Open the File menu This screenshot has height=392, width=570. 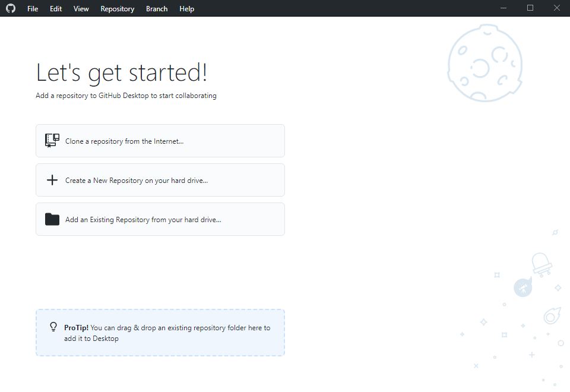click(x=33, y=9)
